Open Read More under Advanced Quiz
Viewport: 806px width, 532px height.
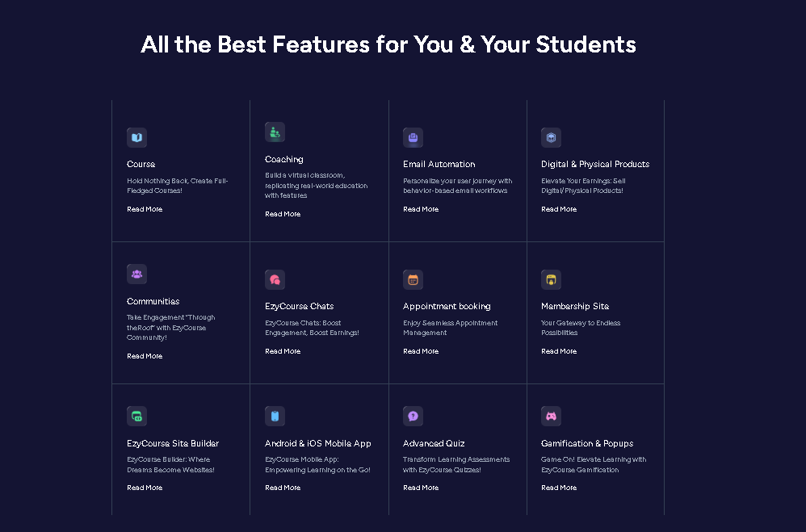[x=421, y=488]
